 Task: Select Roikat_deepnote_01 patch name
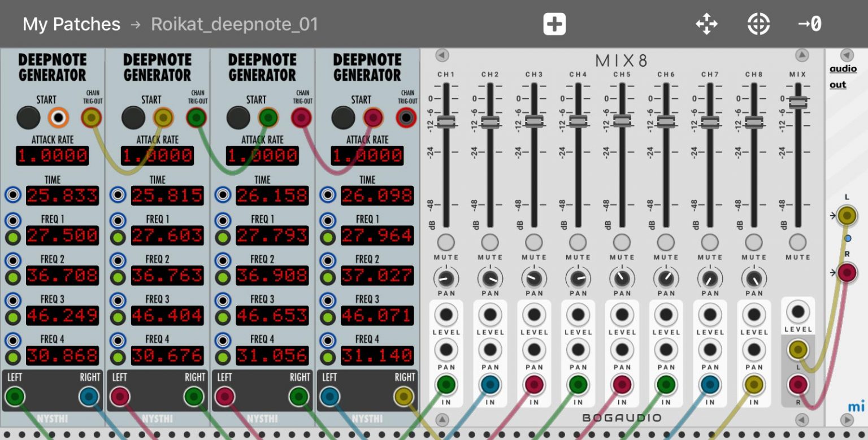click(x=235, y=24)
